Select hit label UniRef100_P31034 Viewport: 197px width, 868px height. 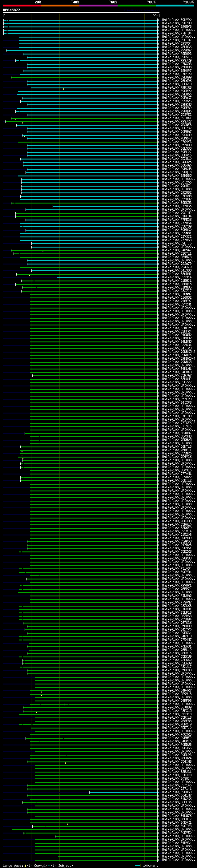177,569
